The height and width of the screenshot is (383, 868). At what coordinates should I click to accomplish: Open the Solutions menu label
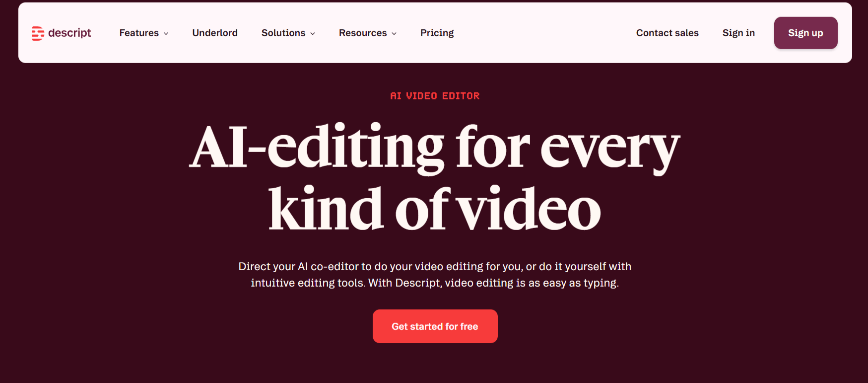283,33
